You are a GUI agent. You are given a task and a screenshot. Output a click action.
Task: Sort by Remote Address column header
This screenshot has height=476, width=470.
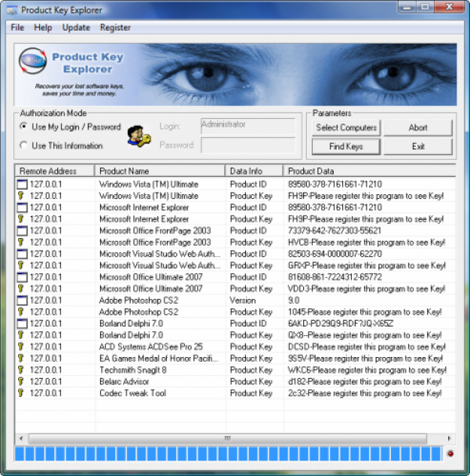(55, 171)
